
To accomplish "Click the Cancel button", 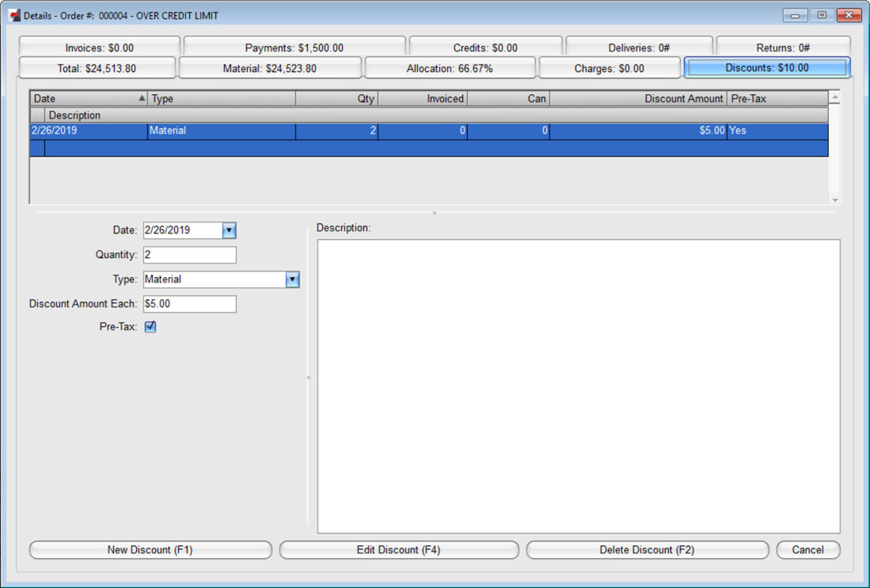I will tap(807, 550).
